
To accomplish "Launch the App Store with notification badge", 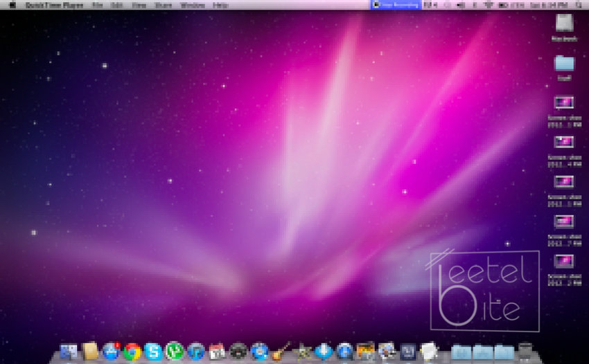I will pyautogui.click(x=111, y=352).
